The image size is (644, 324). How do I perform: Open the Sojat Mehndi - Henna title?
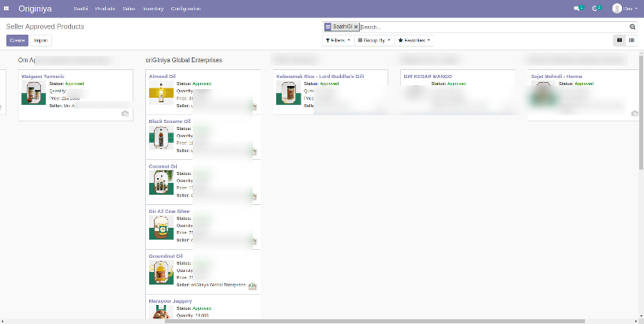[x=556, y=76]
